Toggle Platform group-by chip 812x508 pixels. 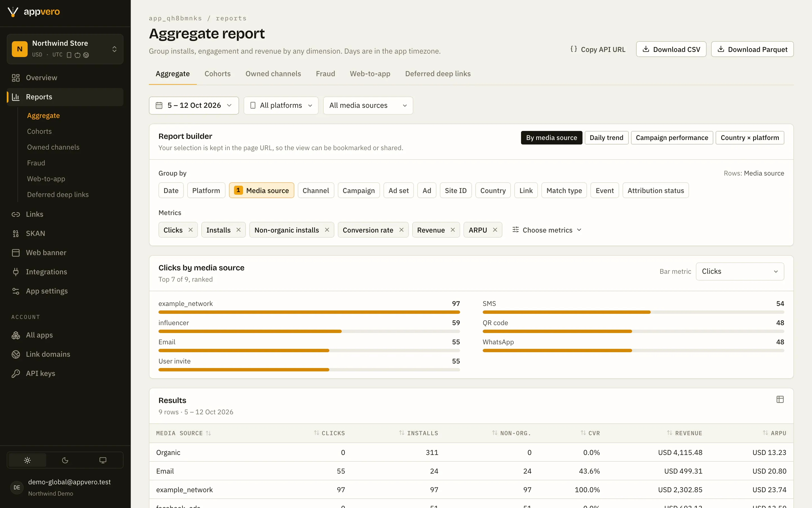pos(206,190)
